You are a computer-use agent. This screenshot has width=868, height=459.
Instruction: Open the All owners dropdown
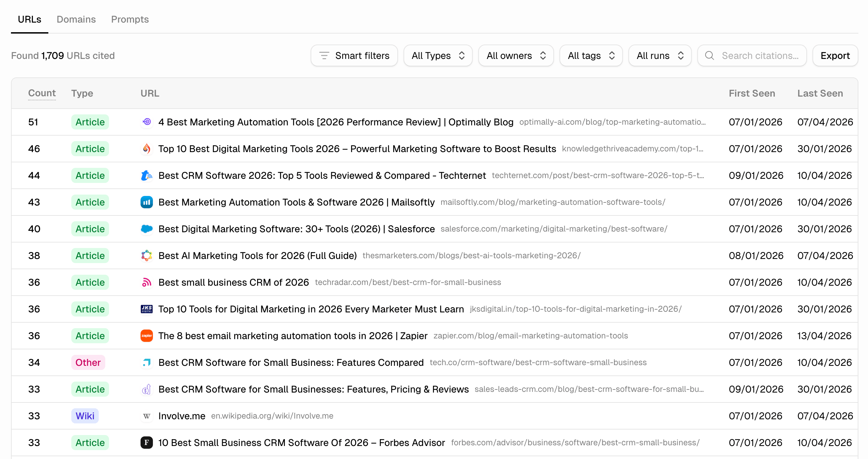(516, 55)
